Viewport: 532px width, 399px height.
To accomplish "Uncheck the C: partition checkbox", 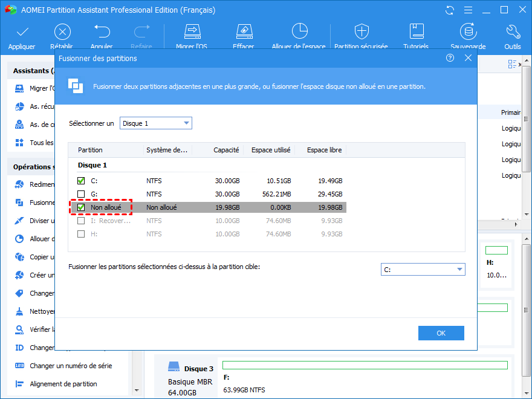I will pos(81,181).
